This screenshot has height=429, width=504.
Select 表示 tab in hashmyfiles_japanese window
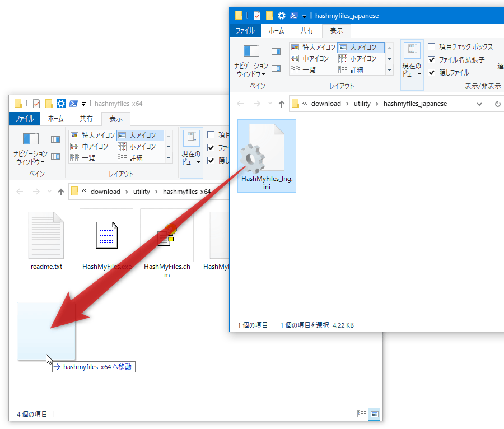(x=336, y=31)
